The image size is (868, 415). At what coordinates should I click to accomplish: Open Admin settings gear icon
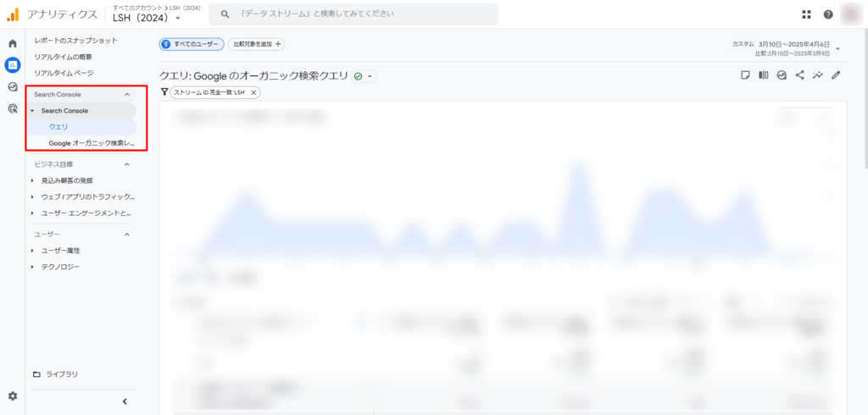click(x=12, y=396)
